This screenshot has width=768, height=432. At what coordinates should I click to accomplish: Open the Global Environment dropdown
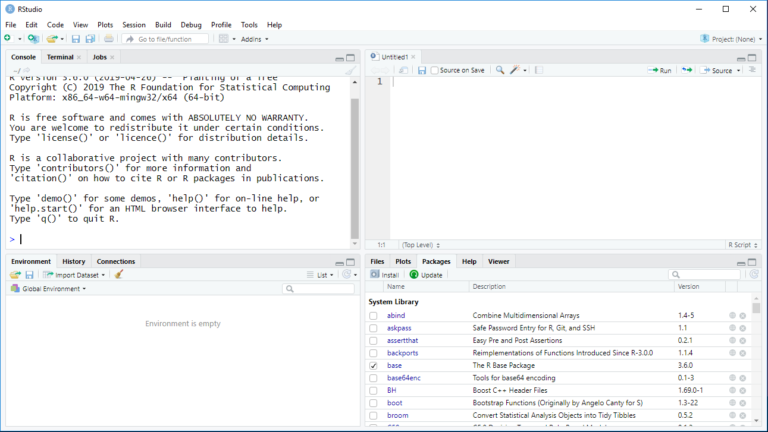pyautogui.click(x=53, y=288)
